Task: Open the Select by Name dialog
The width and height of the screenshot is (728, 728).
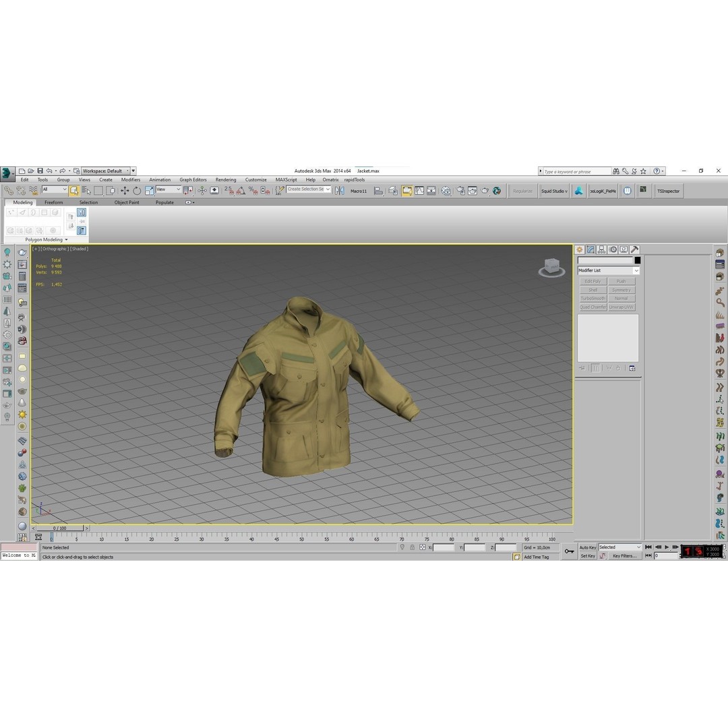Action: click(86, 190)
